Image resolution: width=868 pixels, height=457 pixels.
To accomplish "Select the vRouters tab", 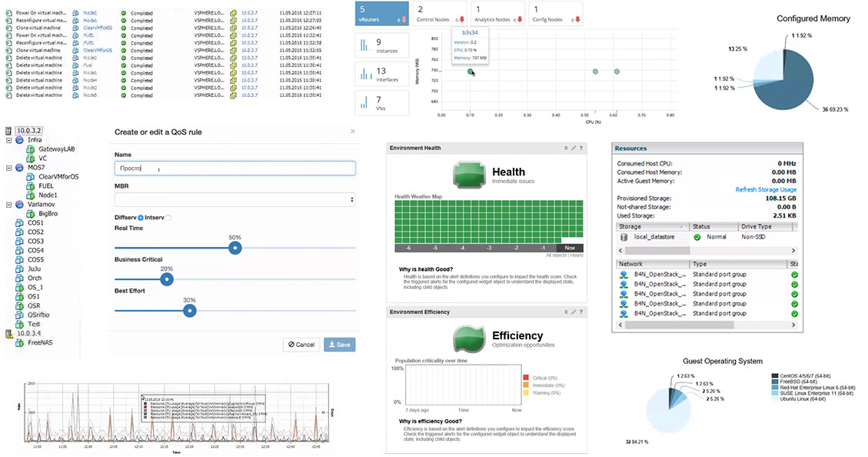I will [382, 13].
